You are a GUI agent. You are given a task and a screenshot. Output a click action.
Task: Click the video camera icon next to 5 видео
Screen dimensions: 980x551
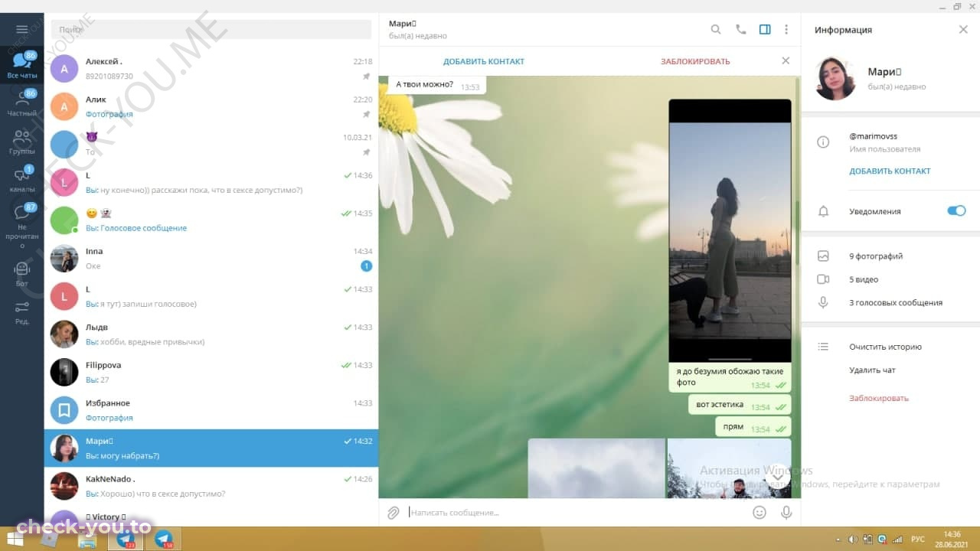(x=824, y=279)
